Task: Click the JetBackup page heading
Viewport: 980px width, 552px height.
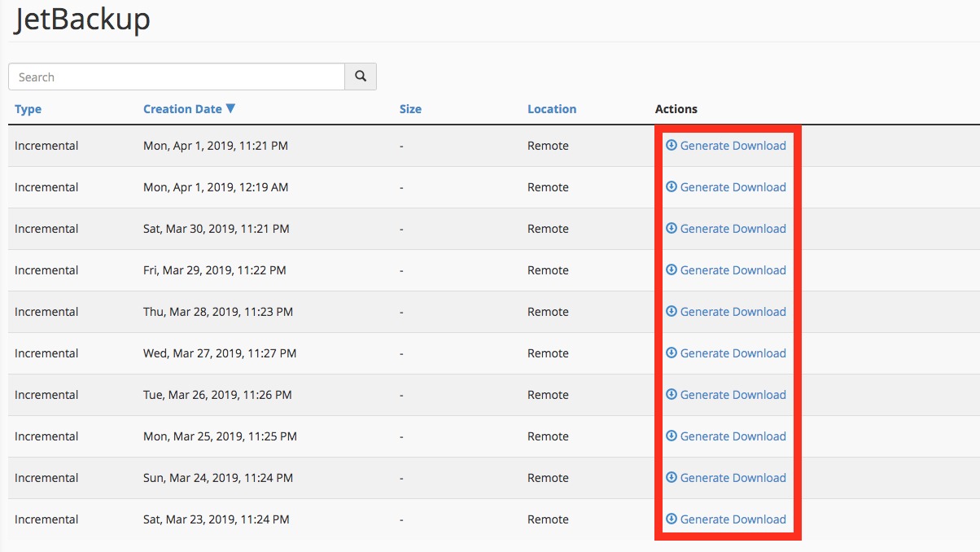Action: pos(81,20)
